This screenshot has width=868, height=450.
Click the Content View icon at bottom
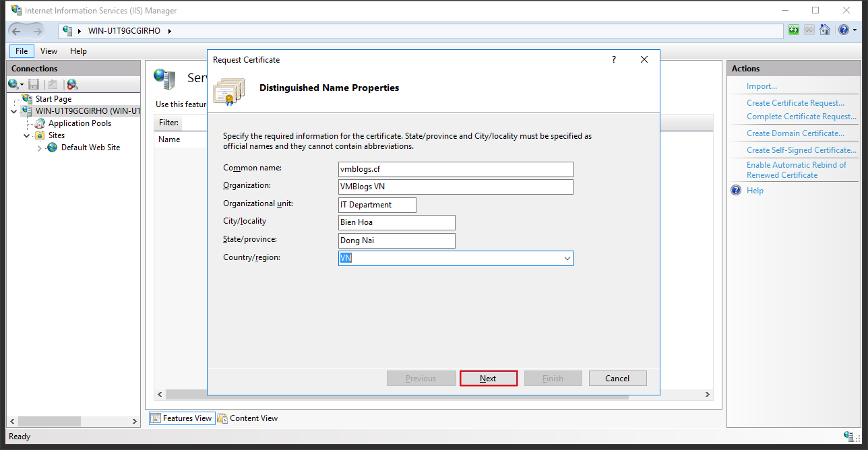[222, 418]
